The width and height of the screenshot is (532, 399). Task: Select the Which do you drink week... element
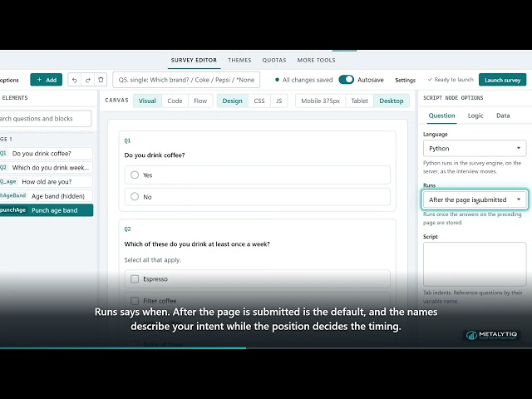click(46, 168)
